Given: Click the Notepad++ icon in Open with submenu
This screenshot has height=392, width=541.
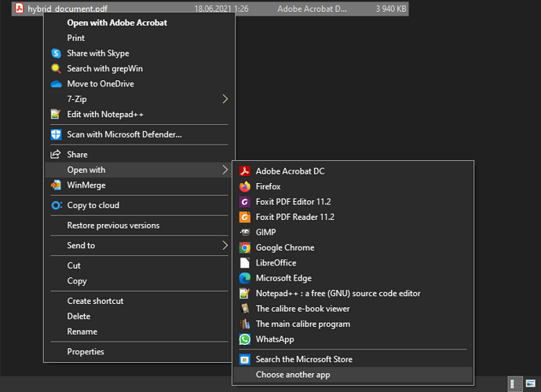Looking at the screenshot, I should [x=245, y=293].
